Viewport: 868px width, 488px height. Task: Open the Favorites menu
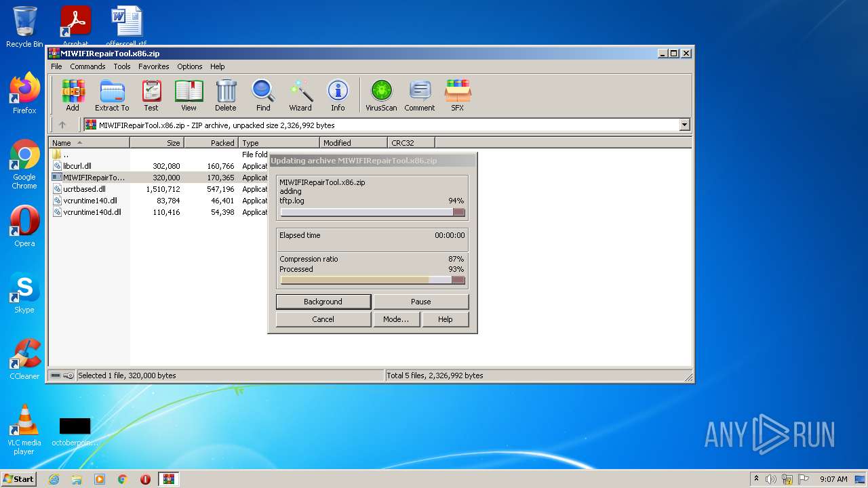154,66
